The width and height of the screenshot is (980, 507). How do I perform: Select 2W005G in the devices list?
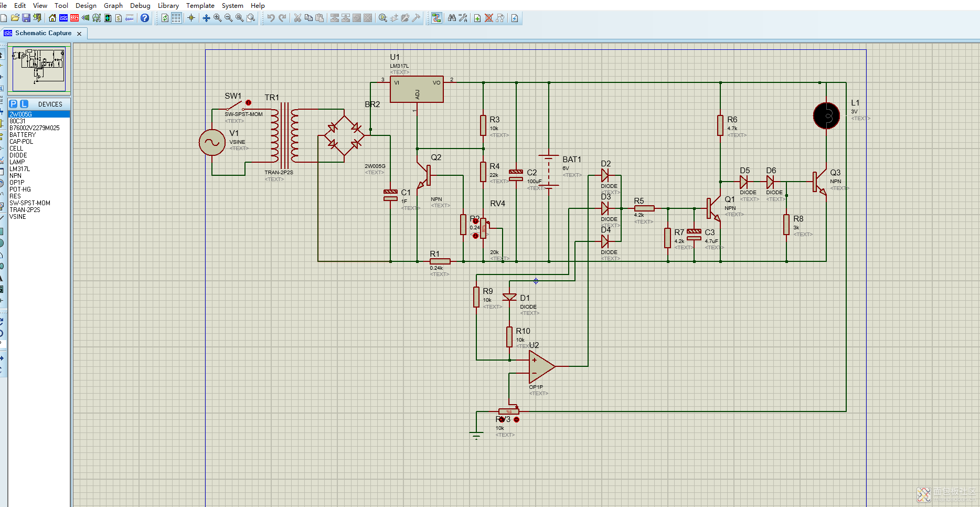click(x=39, y=114)
